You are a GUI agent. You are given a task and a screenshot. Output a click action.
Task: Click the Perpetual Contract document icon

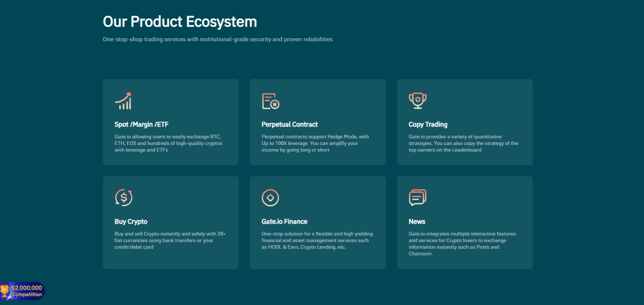[x=270, y=101]
